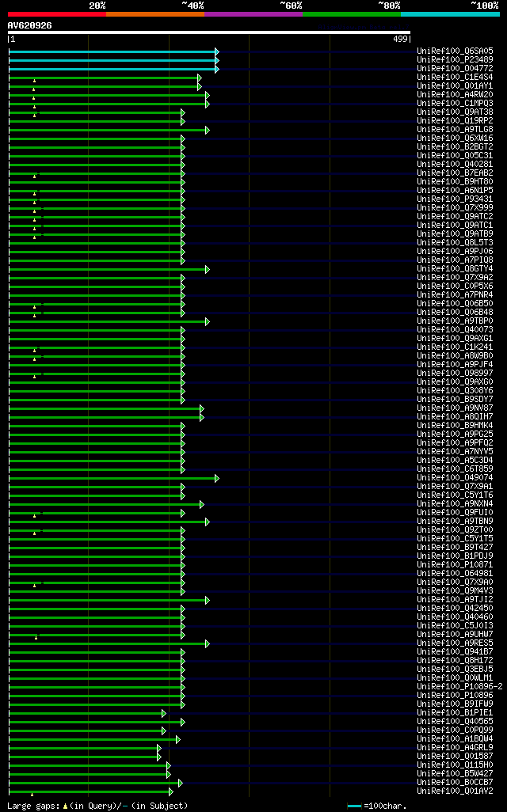Screen dimensions: 507x812
Task: Click the cyan alignment bar for UniRef100_Q6SA05
Action: (112, 51)
